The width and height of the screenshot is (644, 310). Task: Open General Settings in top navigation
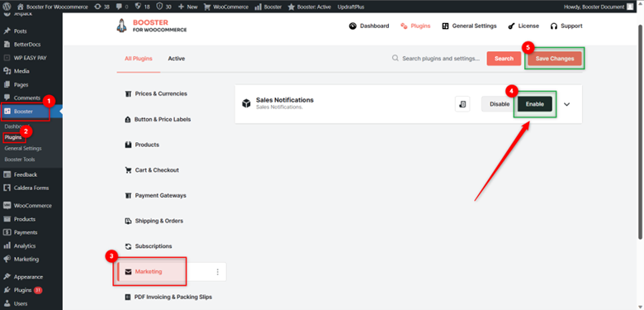point(469,26)
